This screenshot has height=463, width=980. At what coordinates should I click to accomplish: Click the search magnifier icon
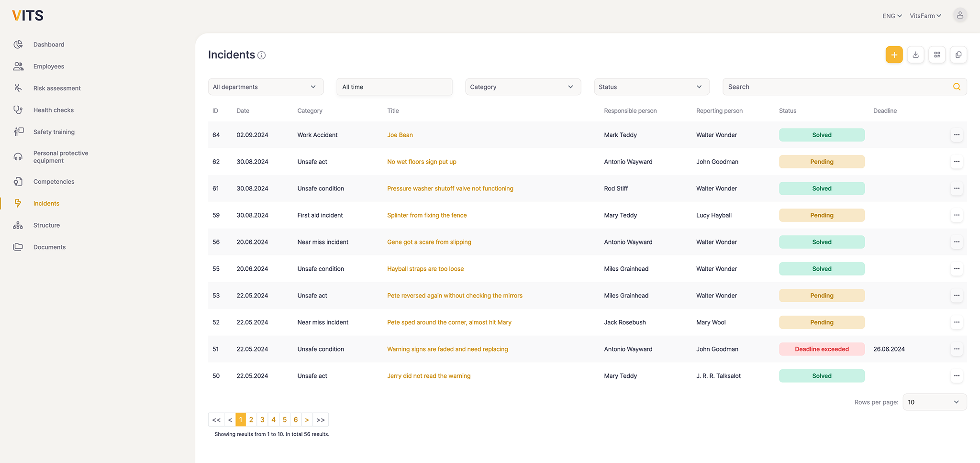pos(957,87)
